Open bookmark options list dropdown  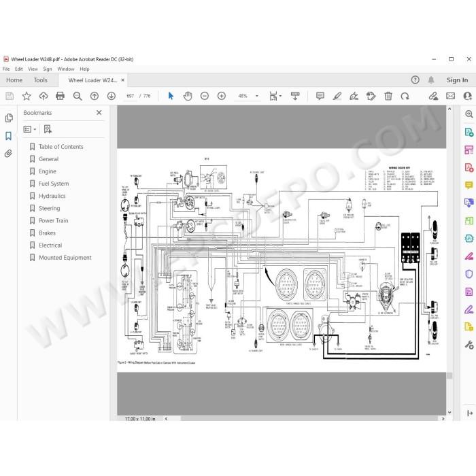30,129
